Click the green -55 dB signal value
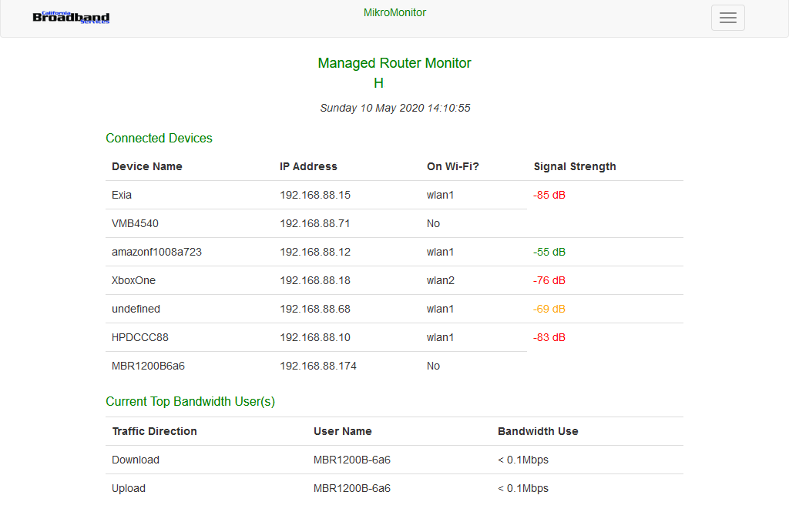Screen dimensions: 789x532 (549, 252)
